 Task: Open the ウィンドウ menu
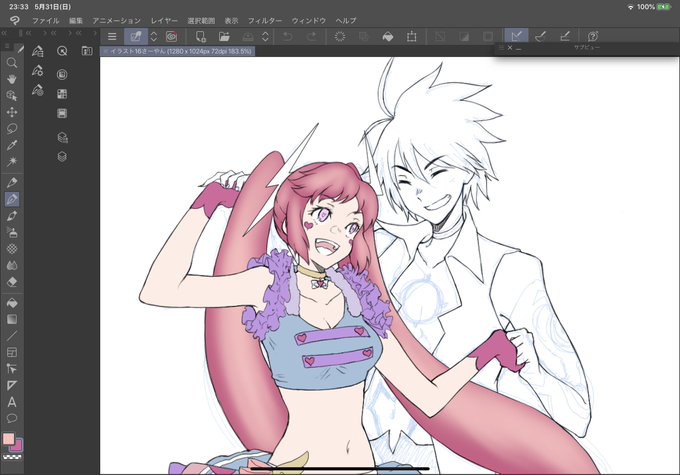tap(308, 20)
